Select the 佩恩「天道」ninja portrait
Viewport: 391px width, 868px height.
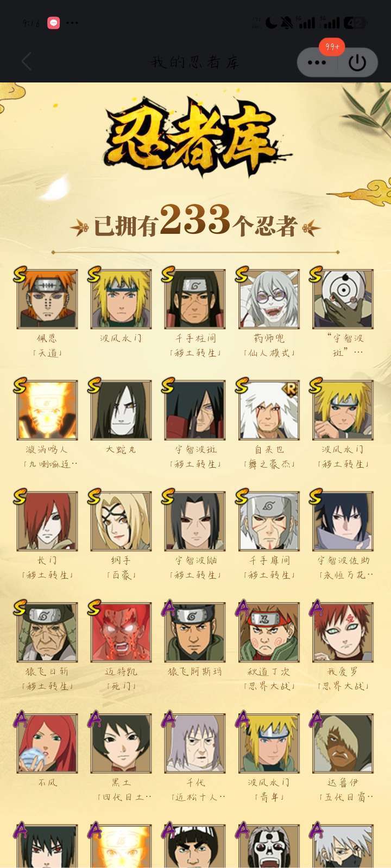click(x=47, y=299)
